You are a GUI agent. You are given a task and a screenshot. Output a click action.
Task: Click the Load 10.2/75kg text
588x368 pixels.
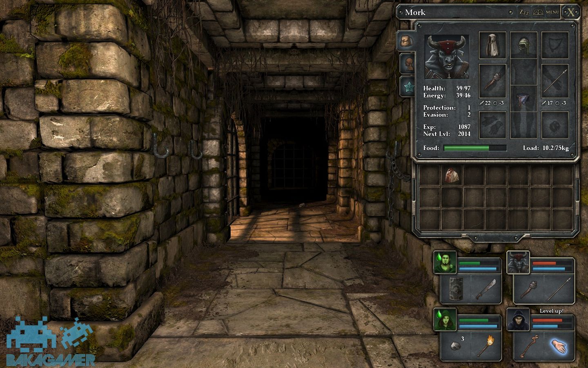546,148
